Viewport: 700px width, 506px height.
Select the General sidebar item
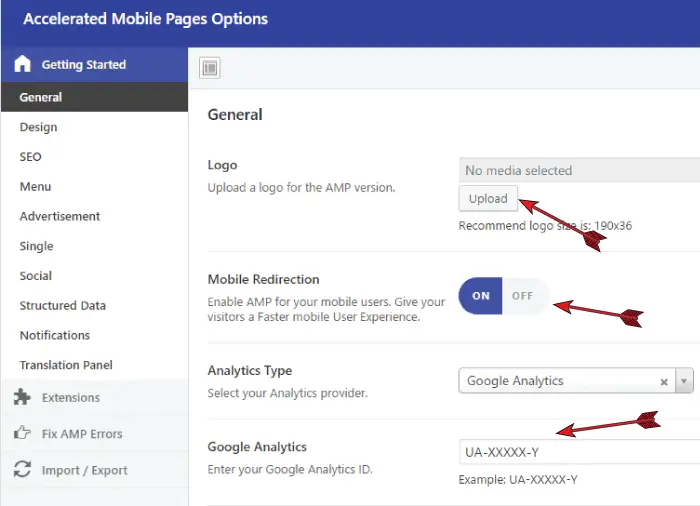pos(95,97)
